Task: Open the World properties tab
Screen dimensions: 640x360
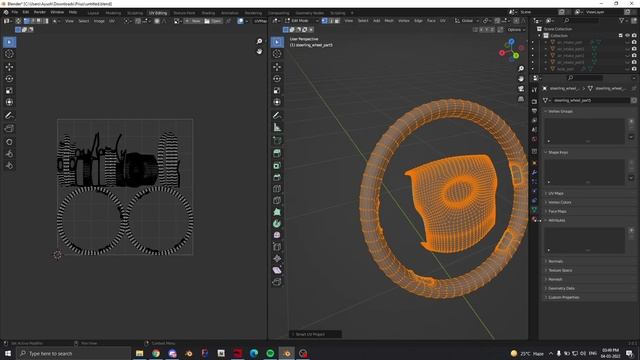Action: [x=534, y=139]
